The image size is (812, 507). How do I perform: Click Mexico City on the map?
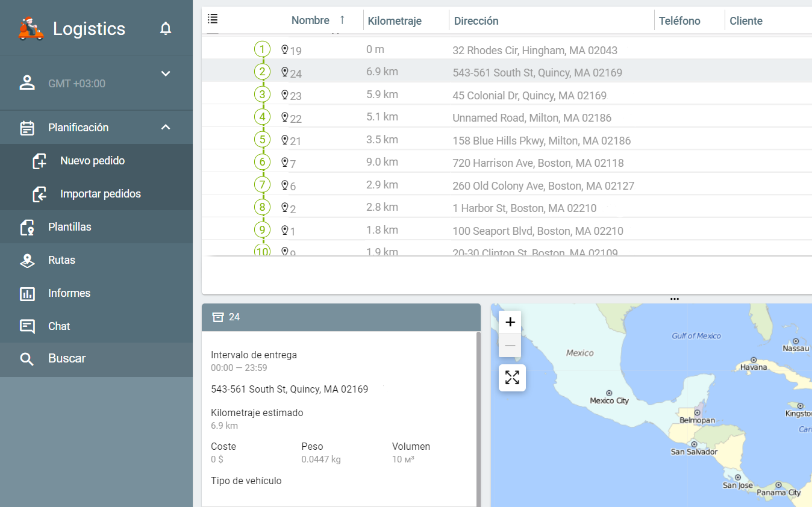609,397
